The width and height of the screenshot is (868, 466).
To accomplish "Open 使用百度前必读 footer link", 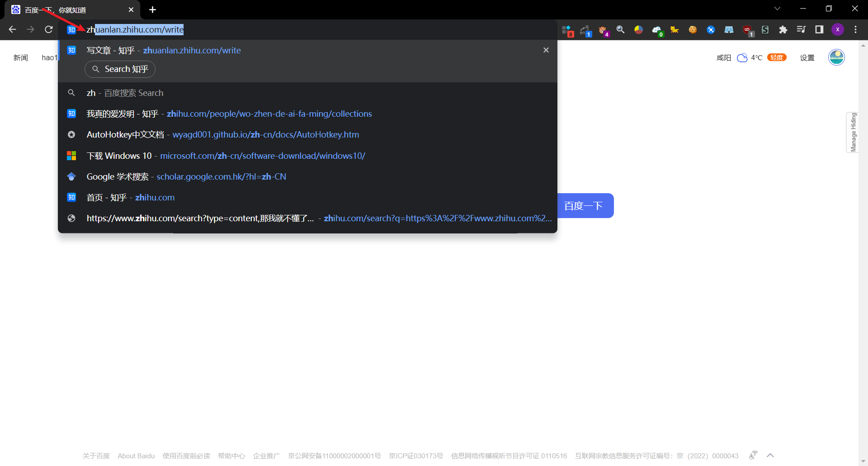I will tap(186, 456).
